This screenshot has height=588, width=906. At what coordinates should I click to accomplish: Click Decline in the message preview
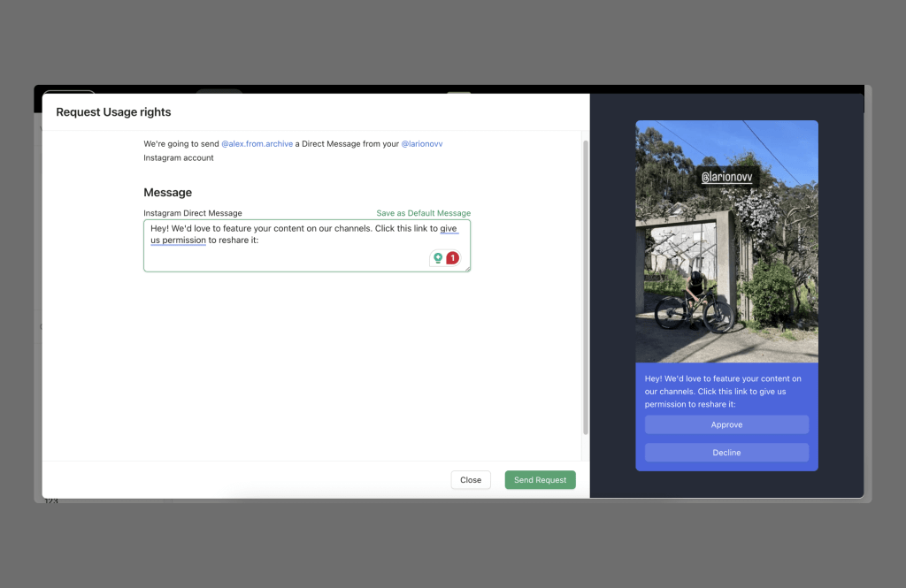(726, 453)
